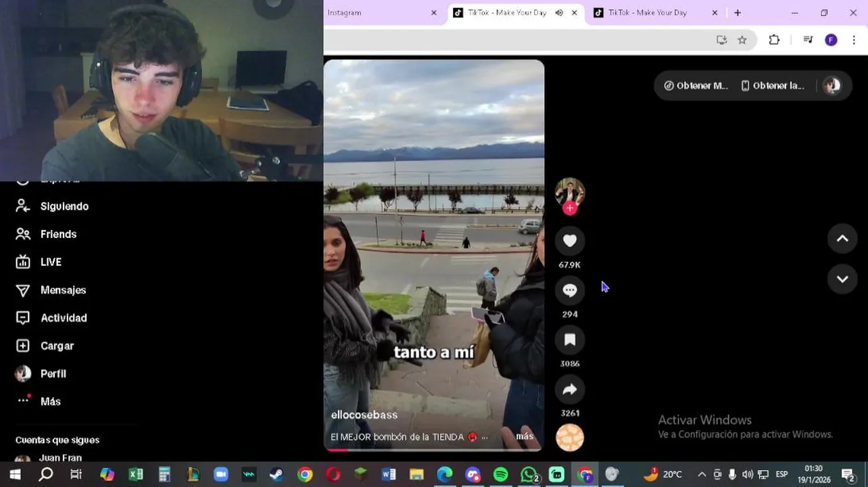Open a new browser tab
Image resolution: width=868 pixels, height=487 pixels.
click(x=738, y=12)
